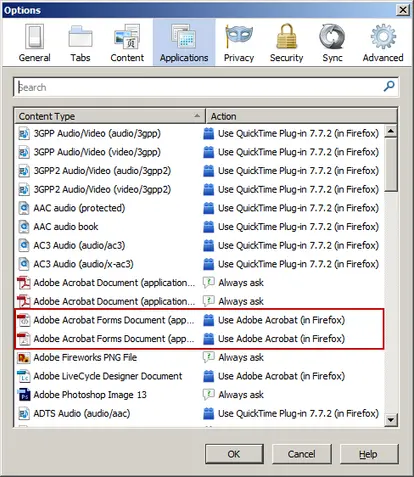Open the Help button

(x=369, y=454)
